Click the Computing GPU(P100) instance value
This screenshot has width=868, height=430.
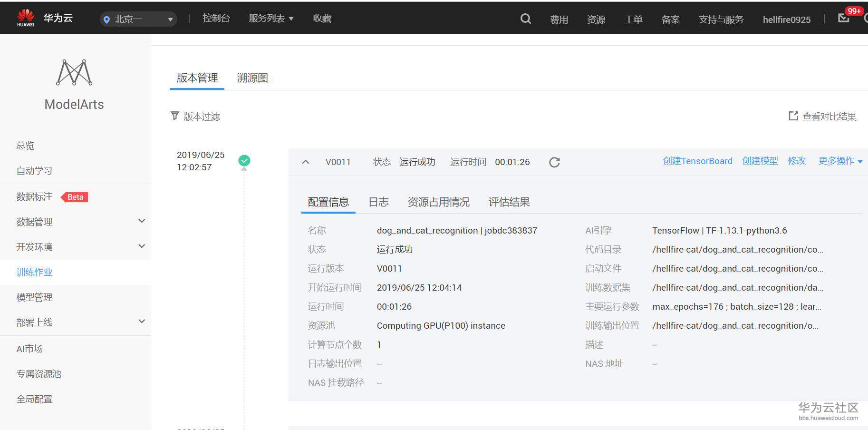point(441,325)
